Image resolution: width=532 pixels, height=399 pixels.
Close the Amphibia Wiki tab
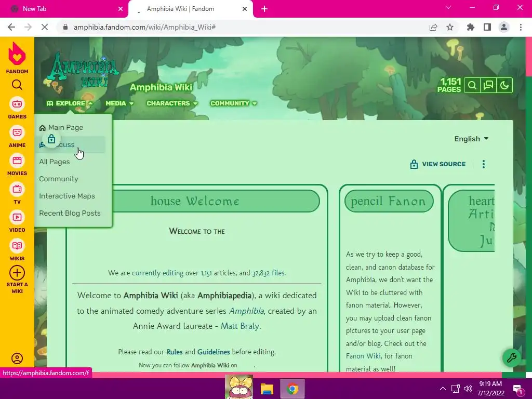click(x=245, y=9)
